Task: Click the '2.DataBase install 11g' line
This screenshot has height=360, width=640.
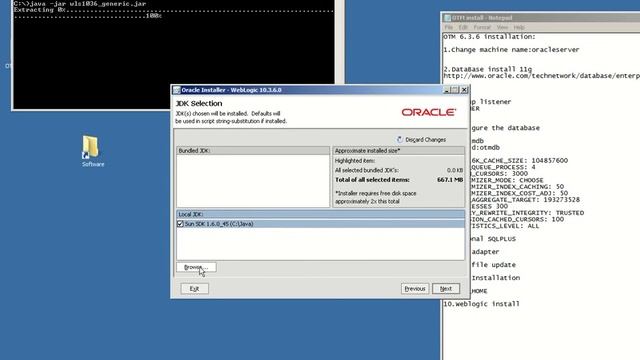Action: click(487, 69)
